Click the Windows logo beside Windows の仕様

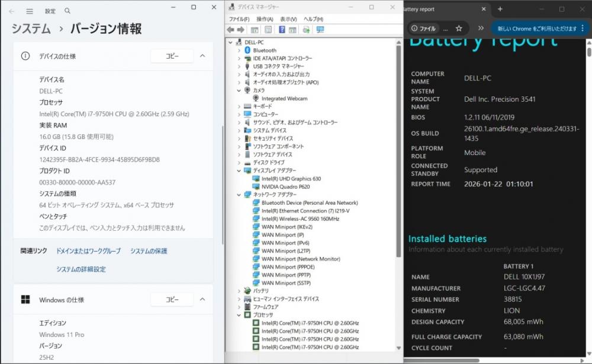(x=25, y=299)
